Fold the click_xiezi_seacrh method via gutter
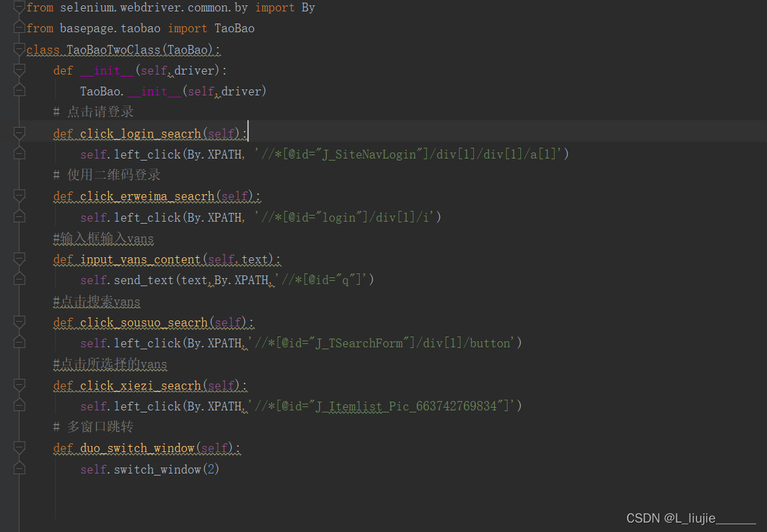Screen dimensions: 767x532 (19, 385)
